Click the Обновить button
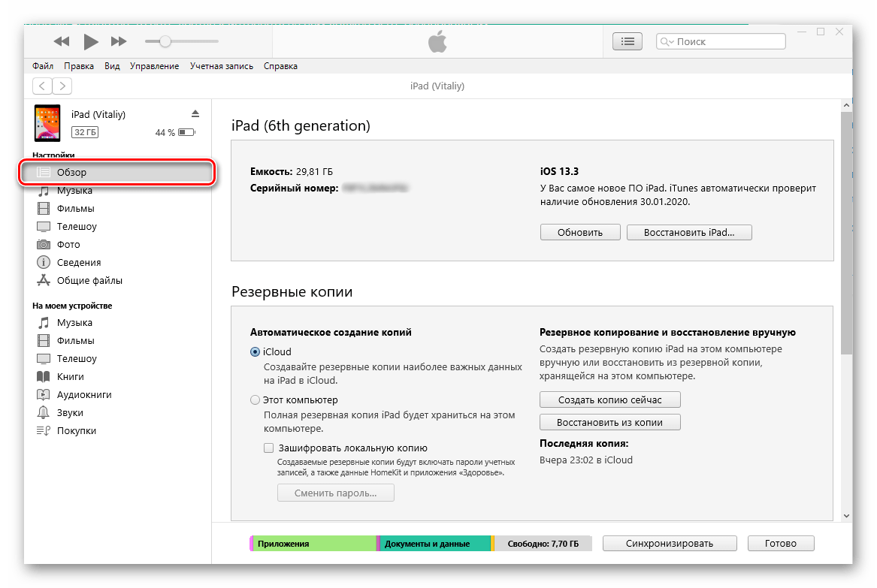 pyautogui.click(x=580, y=233)
